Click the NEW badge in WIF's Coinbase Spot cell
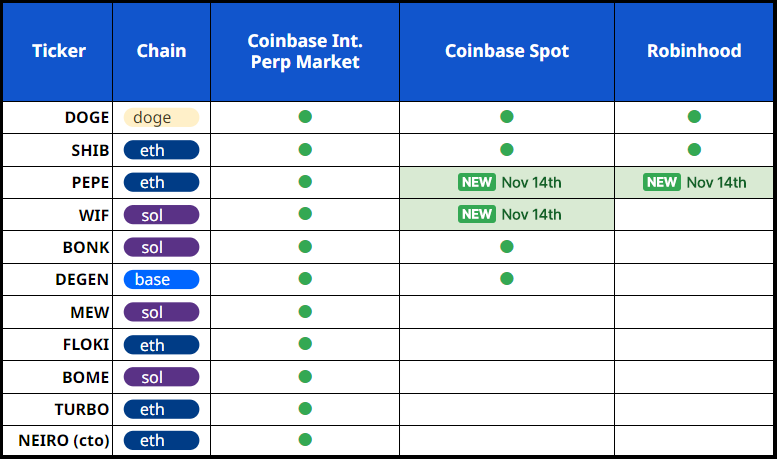 [477, 214]
